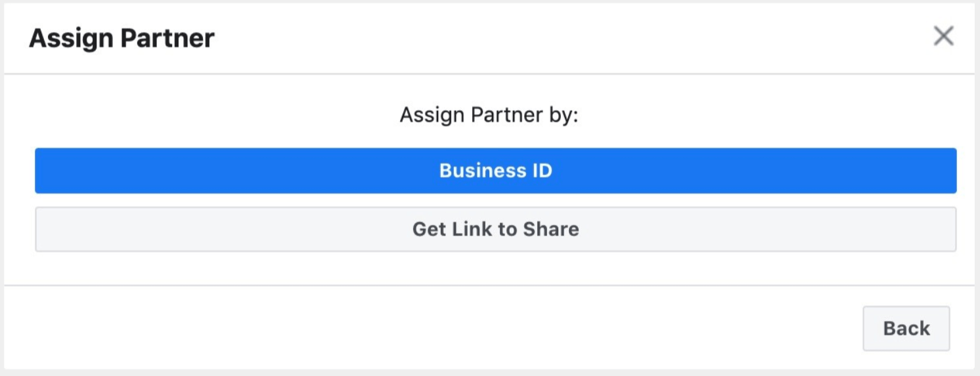This screenshot has width=980, height=376.
Task: Assign partner via Business ID
Action: [x=495, y=171]
